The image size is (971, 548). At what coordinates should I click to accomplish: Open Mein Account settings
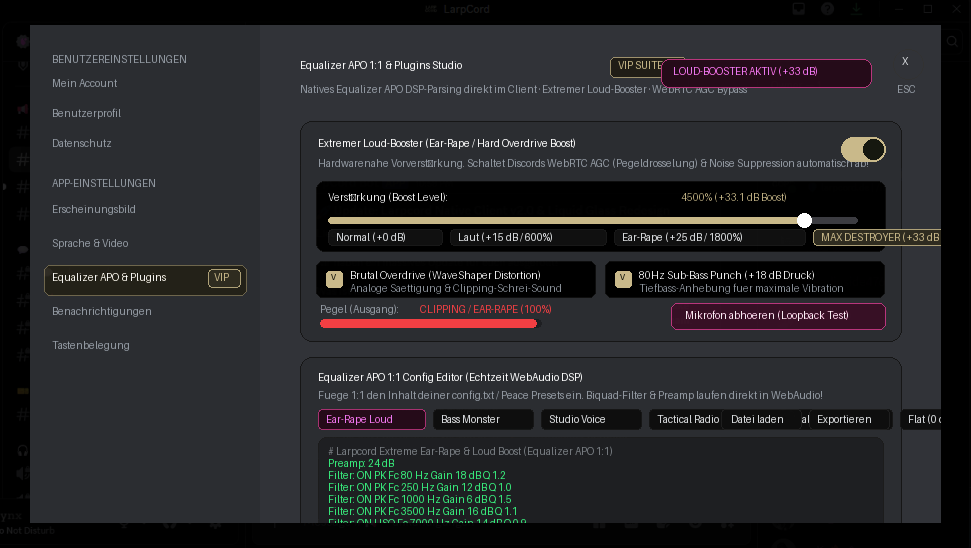pos(84,83)
